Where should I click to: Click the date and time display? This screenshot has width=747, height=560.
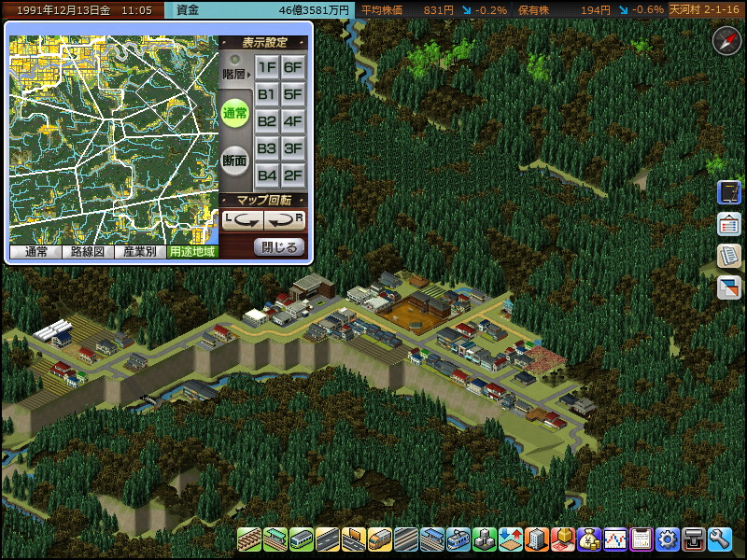84,10
